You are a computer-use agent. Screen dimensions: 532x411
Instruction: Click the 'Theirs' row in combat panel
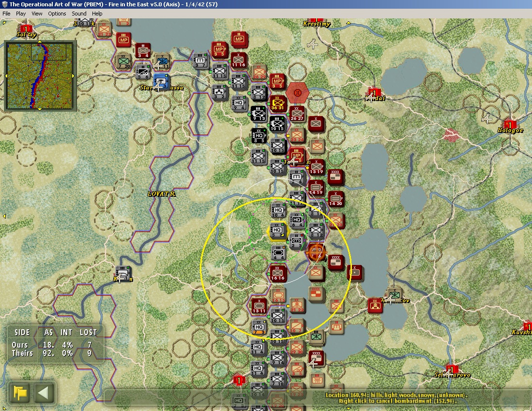[x=52, y=353]
